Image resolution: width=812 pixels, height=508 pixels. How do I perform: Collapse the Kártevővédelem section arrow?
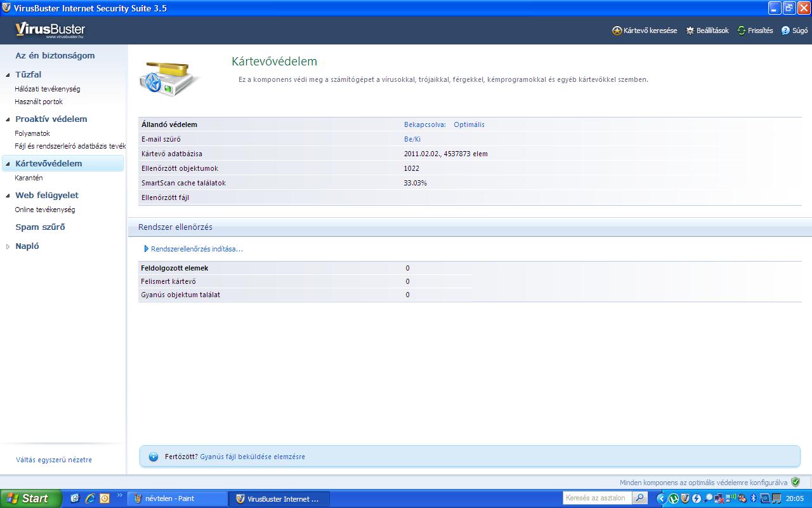[8, 164]
